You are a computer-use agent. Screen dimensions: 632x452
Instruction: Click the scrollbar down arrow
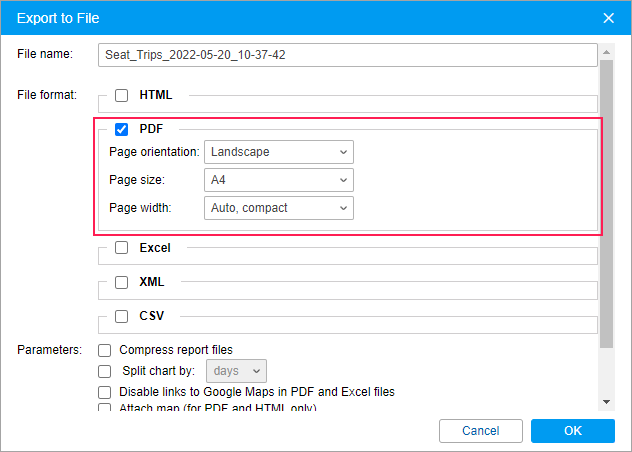pyautogui.click(x=606, y=402)
